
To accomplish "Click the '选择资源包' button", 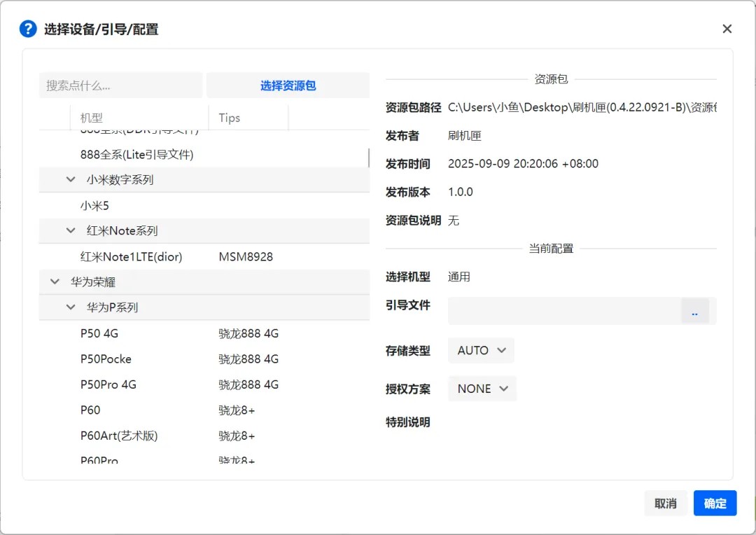I will (x=288, y=85).
